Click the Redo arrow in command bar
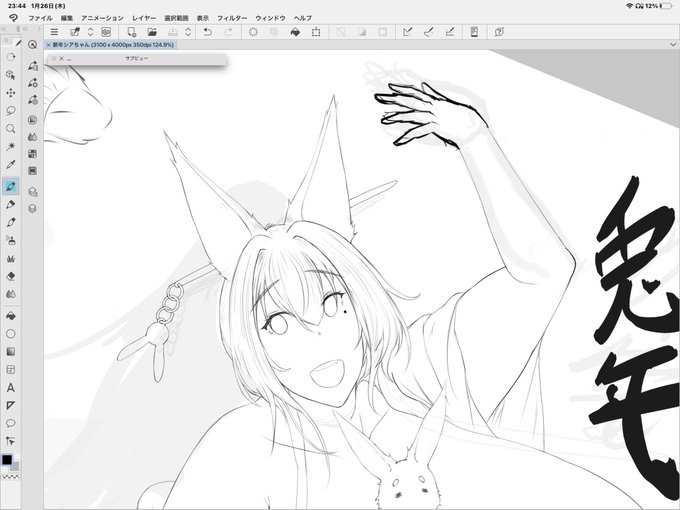The image size is (680, 510). (228, 32)
